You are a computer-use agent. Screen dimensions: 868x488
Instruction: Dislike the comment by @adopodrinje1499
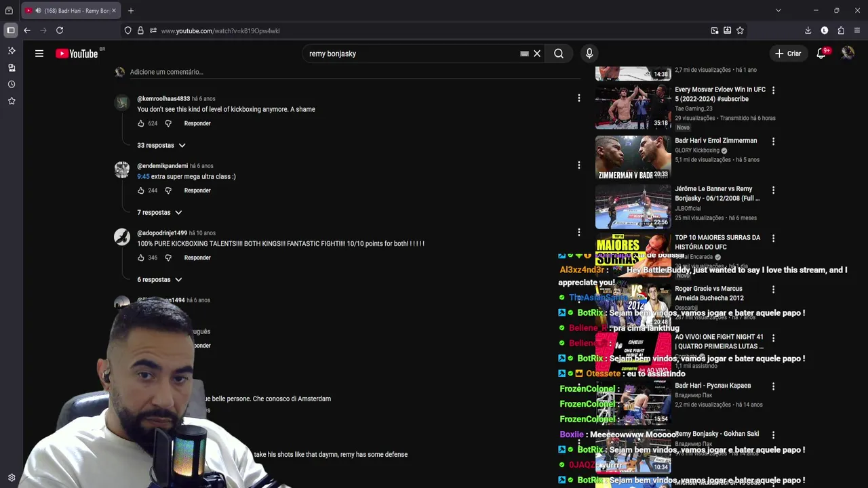tap(168, 258)
